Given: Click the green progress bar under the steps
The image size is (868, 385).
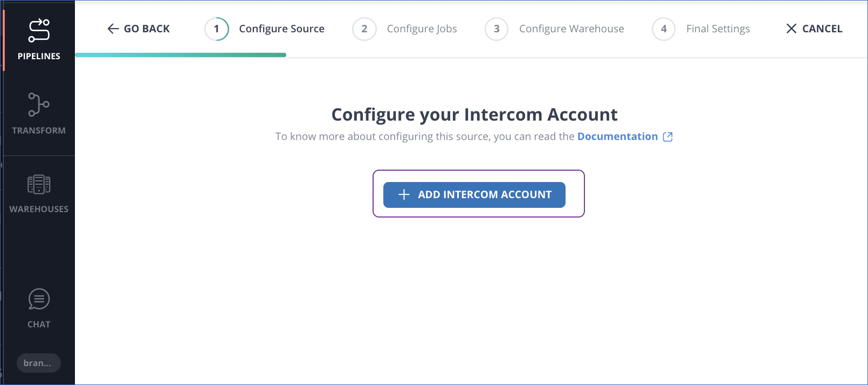Looking at the screenshot, I should 181,55.
